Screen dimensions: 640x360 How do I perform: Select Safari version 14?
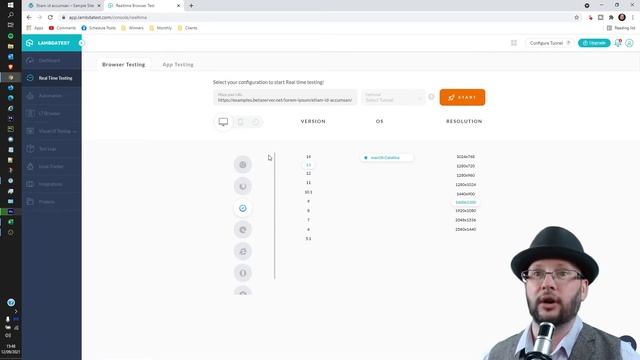(309, 157)
